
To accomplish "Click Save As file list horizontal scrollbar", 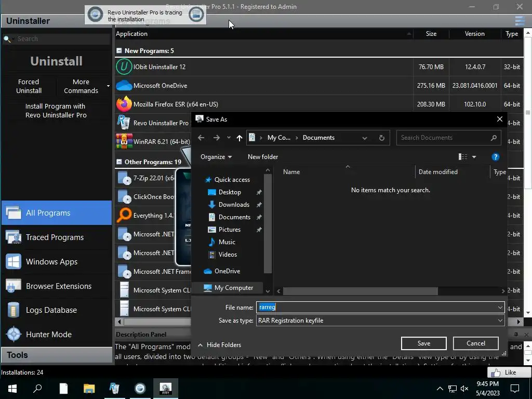I will point(361,291).
